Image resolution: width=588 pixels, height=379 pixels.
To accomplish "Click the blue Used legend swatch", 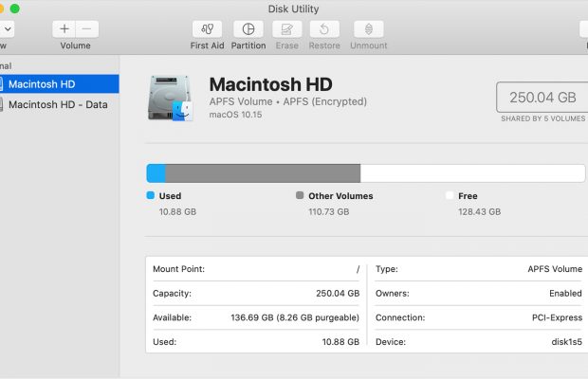I will coord(150,196).
